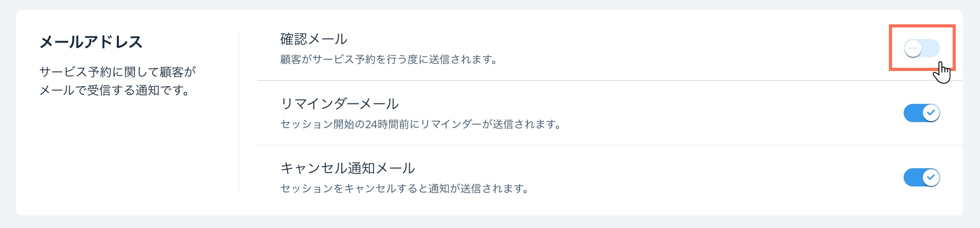Screen dimensions: 980x228
Task: Click the minus knob on 確認メール switch
Action: click(x=913, y=49)
